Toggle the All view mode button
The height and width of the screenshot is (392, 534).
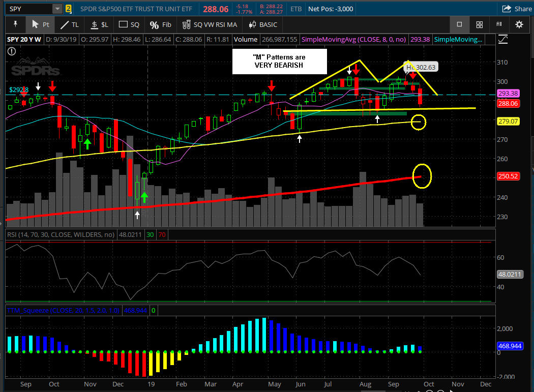[499, 24]
